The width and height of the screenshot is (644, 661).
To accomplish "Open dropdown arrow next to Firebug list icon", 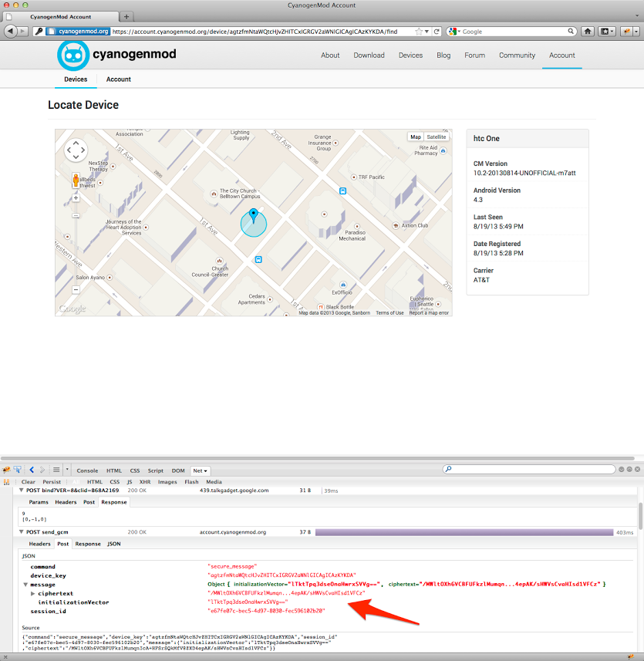I will coord(67,469).
